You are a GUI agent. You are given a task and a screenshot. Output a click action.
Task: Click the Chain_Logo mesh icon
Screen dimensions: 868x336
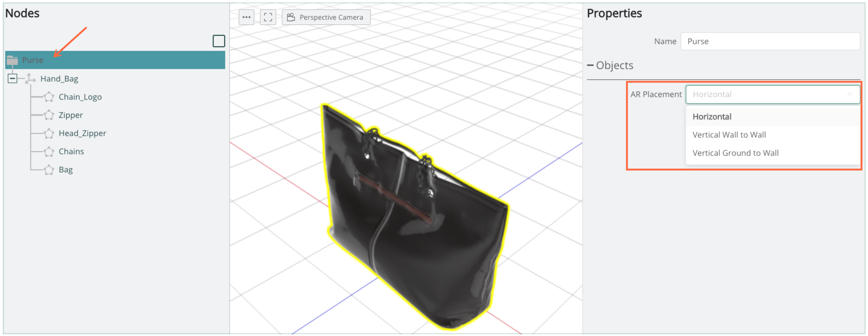point(49,97)
